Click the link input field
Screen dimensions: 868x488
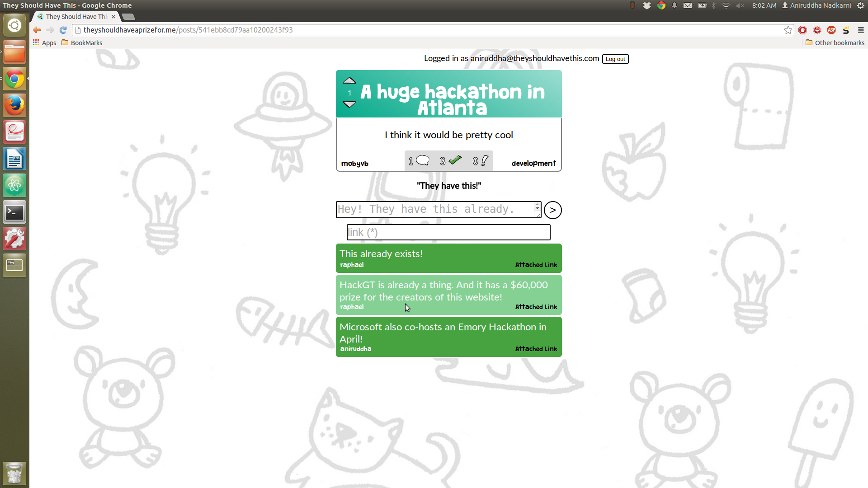[448, 232]
